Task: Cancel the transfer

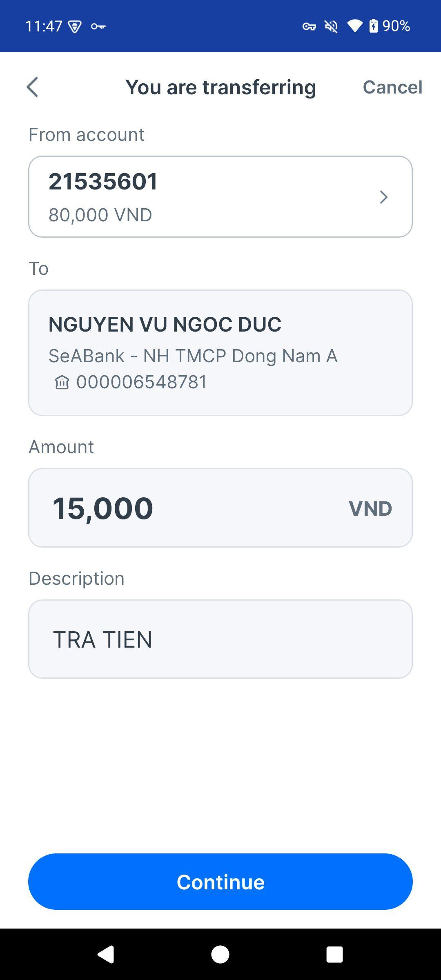Action: [x=392, y=87]
